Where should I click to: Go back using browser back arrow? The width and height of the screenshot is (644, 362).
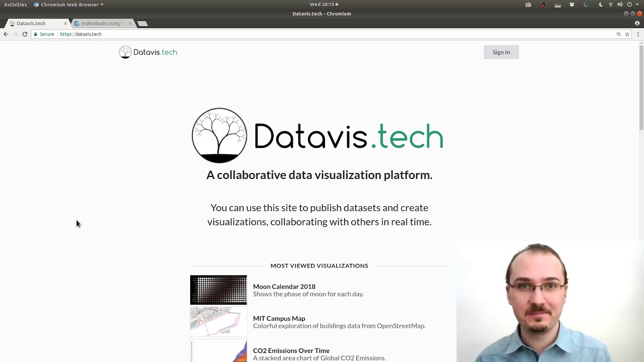(x=6, y=34)
